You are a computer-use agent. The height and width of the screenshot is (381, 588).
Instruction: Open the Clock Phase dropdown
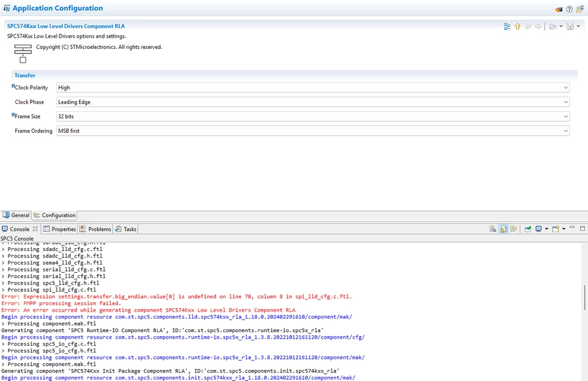pyautogui.click(x=313, y=102)
